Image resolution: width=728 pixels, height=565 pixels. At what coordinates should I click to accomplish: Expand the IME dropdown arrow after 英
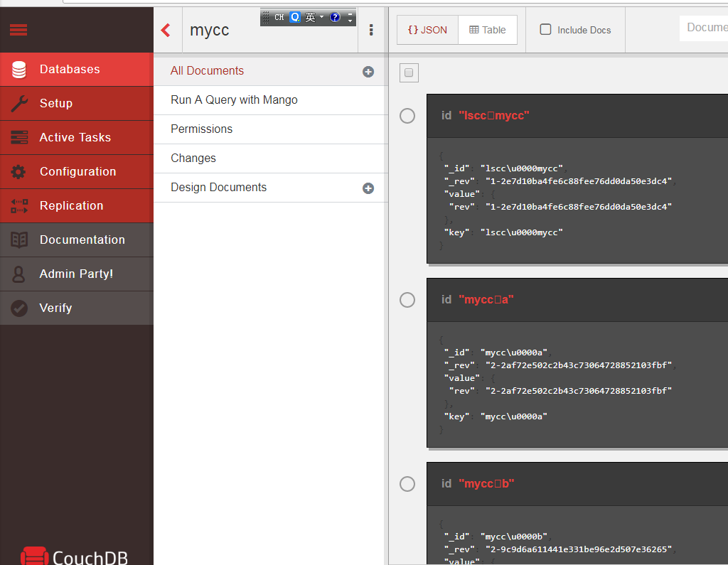click(321, 17)
